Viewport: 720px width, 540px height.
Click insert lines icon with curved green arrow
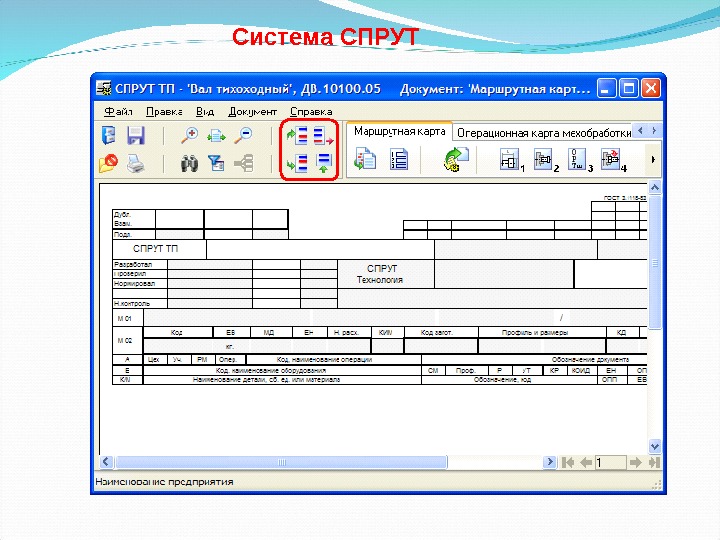297,136
